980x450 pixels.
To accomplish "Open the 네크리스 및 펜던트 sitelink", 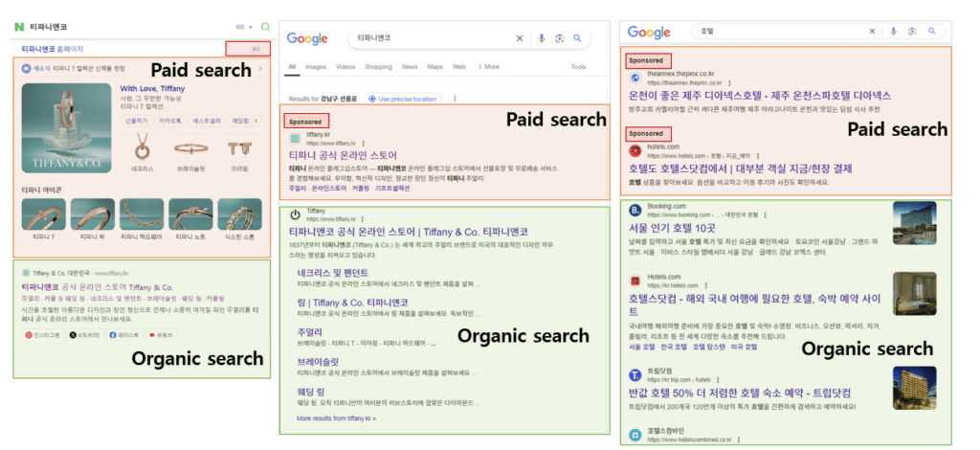I will pos(333,273).
